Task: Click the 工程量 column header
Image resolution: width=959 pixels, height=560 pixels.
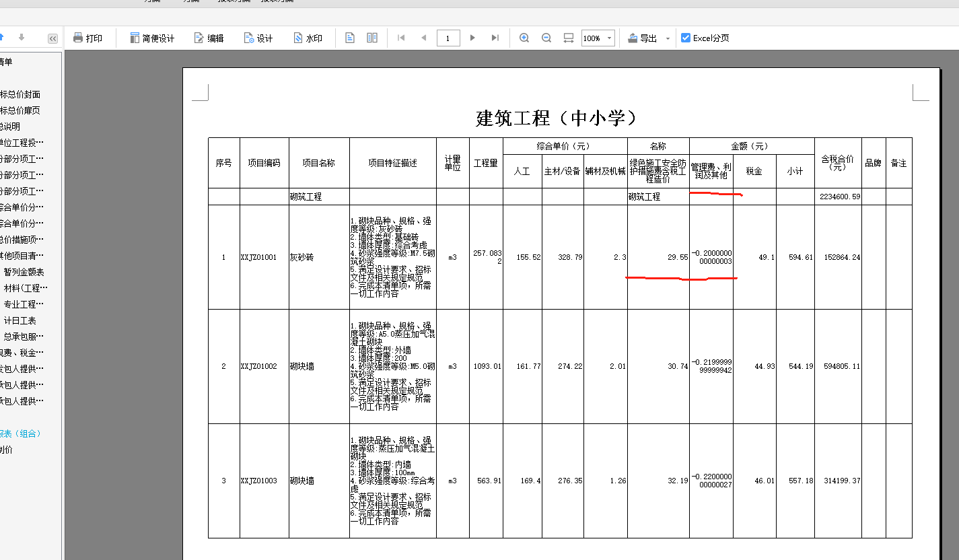Action: coord(486,163)
